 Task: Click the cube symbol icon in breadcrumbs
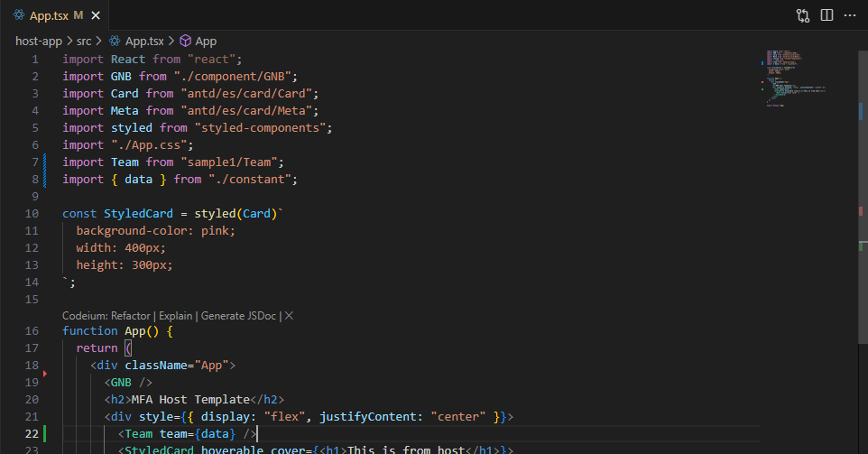[185, 41]
